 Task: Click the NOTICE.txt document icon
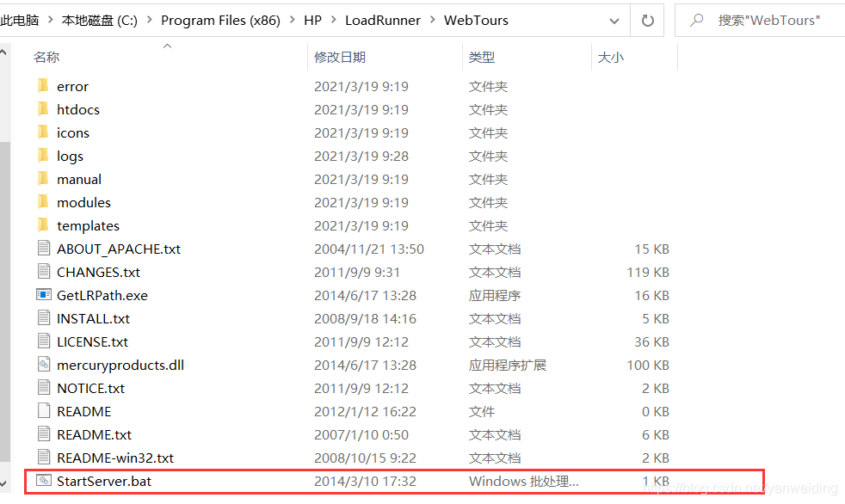(x=44, y=387)
